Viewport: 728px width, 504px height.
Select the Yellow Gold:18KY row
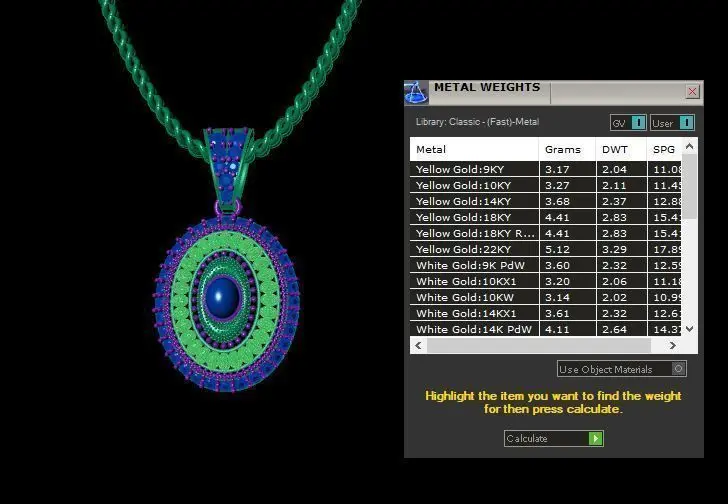click(546, 217)
